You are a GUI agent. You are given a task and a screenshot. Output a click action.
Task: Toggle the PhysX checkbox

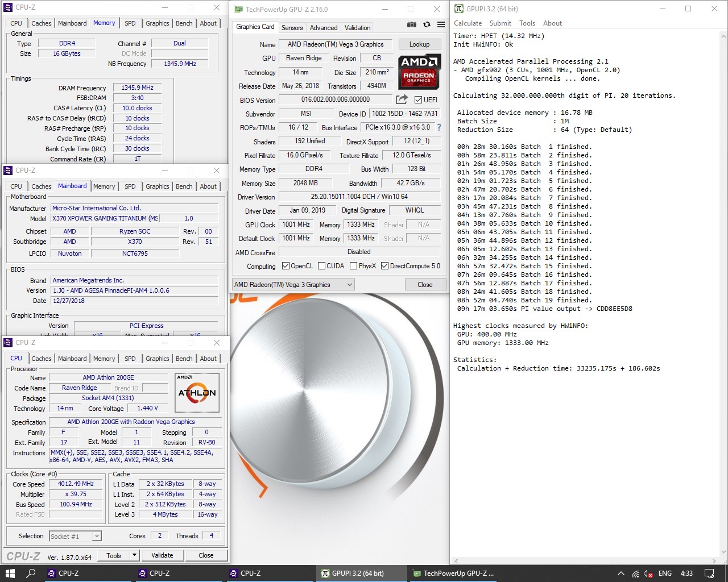click(x=353, y=266)
